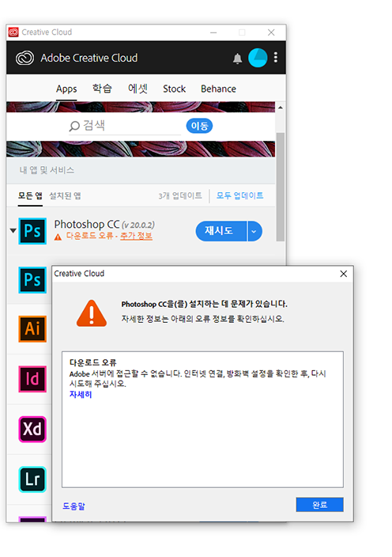392x557 pixels.
Task: Click the Lightroom Lr icon
Action: click(32, 479)
